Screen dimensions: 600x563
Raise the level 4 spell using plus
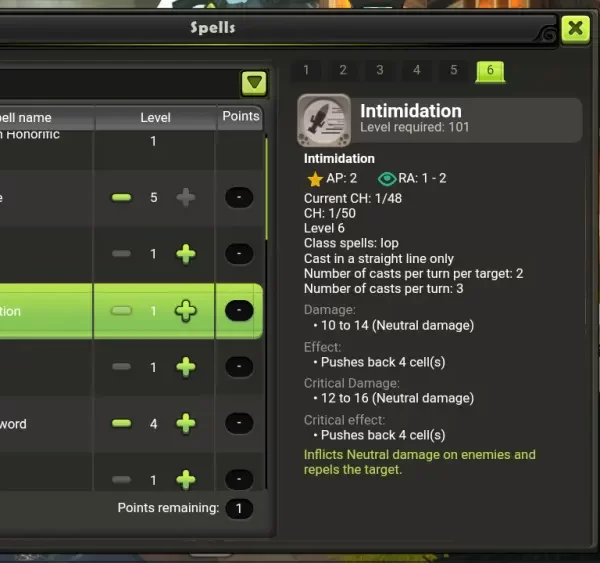coord(186,423)
